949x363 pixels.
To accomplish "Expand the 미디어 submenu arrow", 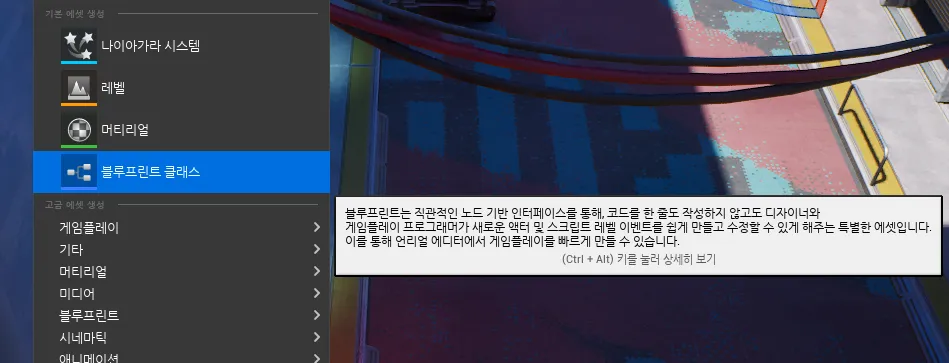I will [x=317, y=293].
